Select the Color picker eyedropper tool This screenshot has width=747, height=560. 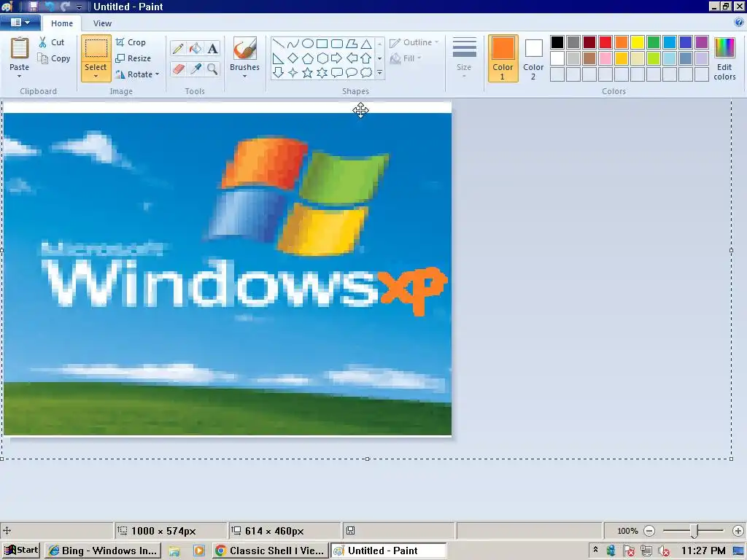(x=196, y=69)
